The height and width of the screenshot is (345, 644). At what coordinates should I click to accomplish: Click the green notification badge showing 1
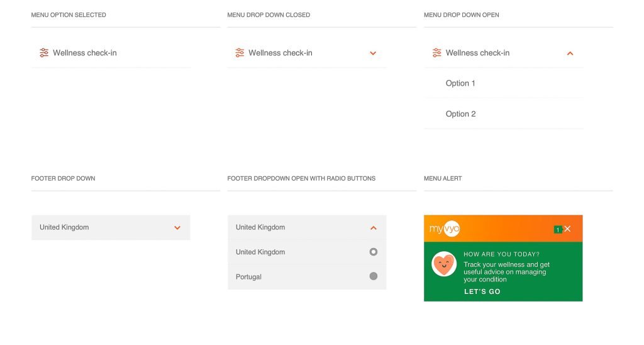(557, 229)
